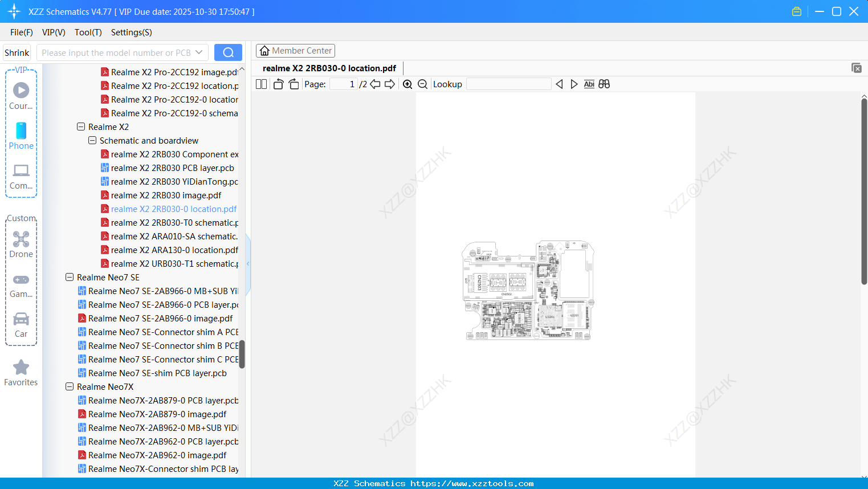Open realme X2 2RB030 PCB layer.pcb

click(168, 168)
